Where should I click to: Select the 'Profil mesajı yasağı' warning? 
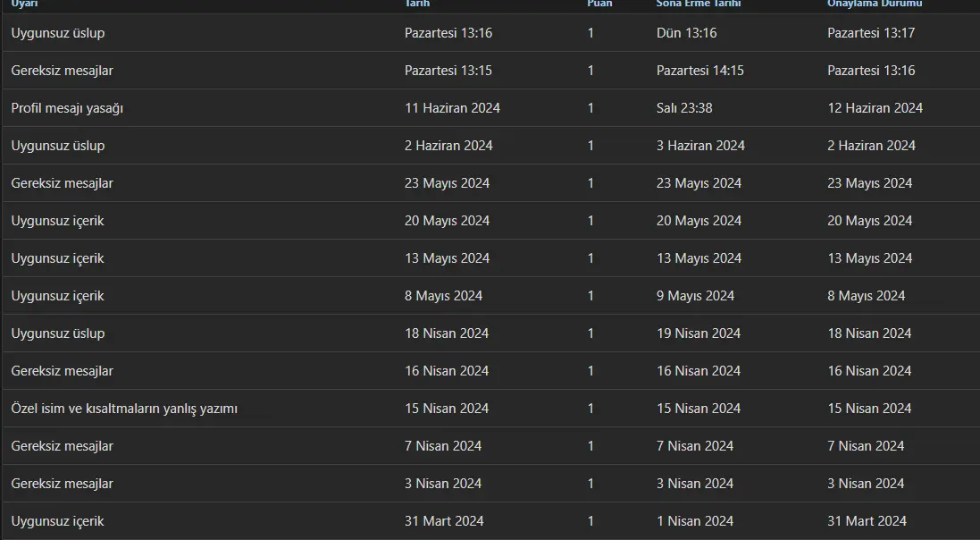[x=67, y=108]
